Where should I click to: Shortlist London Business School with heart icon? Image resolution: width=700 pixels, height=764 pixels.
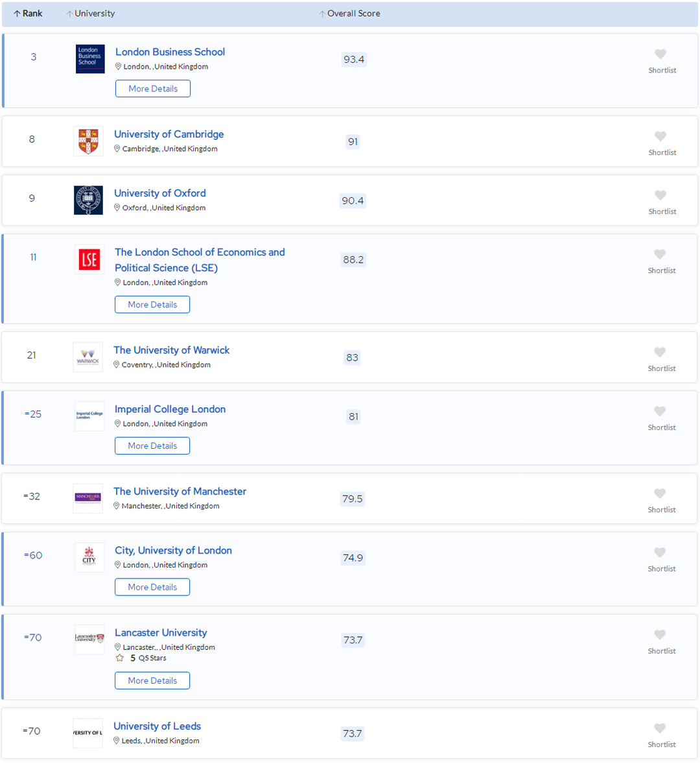coord(660,54)
